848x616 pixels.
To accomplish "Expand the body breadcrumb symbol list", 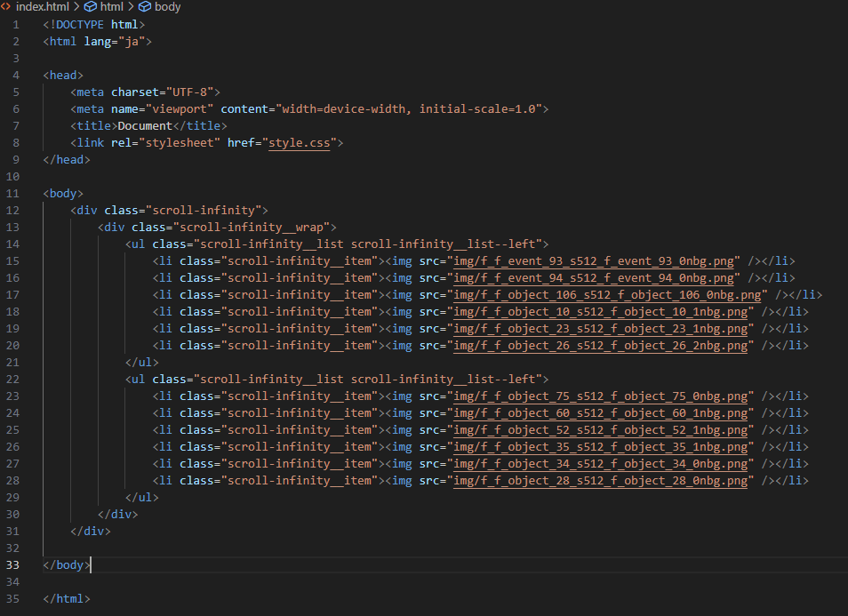I will click(x=167, y=7).
